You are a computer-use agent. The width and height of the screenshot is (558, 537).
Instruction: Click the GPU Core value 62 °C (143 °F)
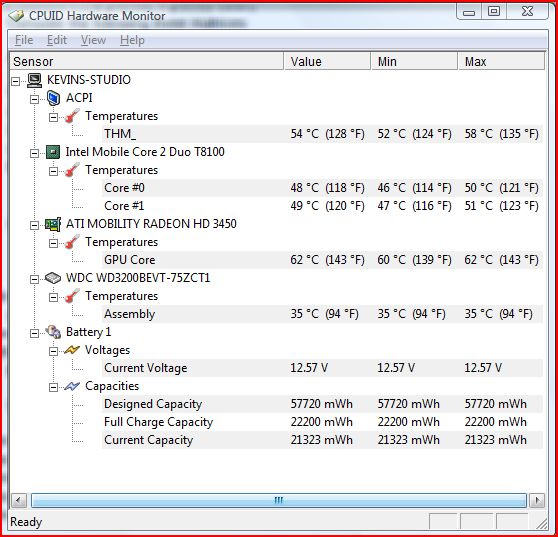[x=327, y=260]
